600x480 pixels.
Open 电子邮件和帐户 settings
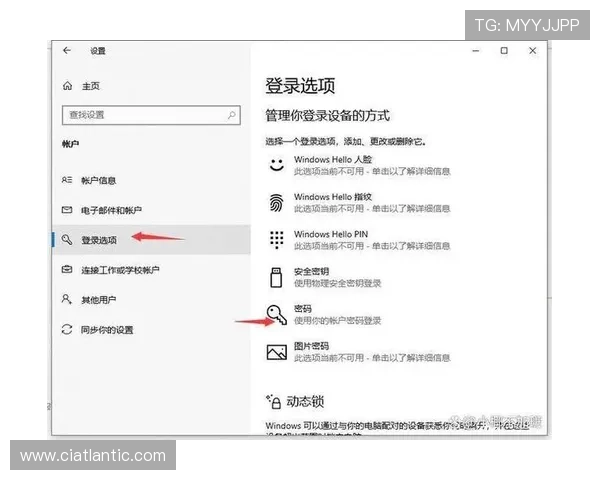(x=111, y=210)
